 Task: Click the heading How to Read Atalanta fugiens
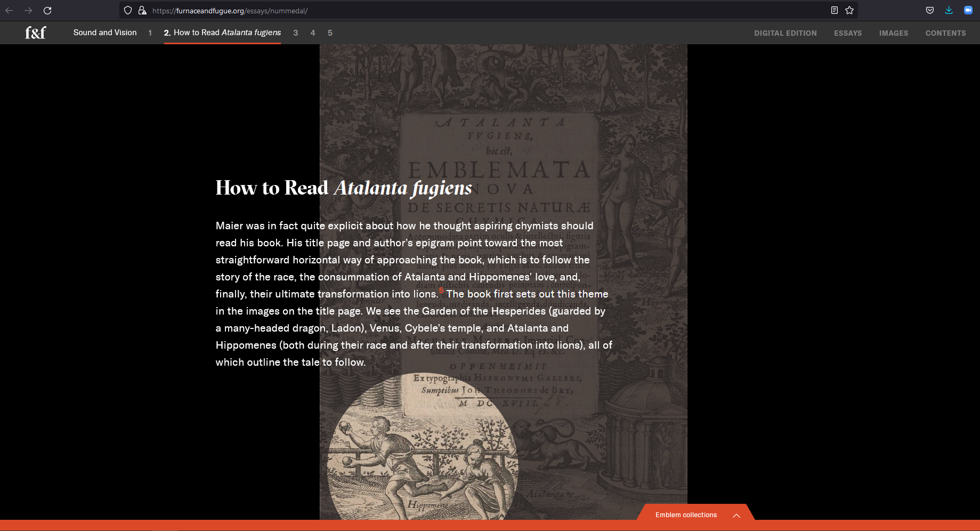coord(344,188)
